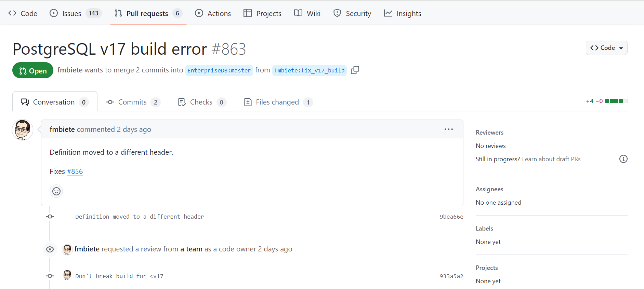Expand the Code dropdown button
The image size is (644, 289).
click(x=606, y=48)
